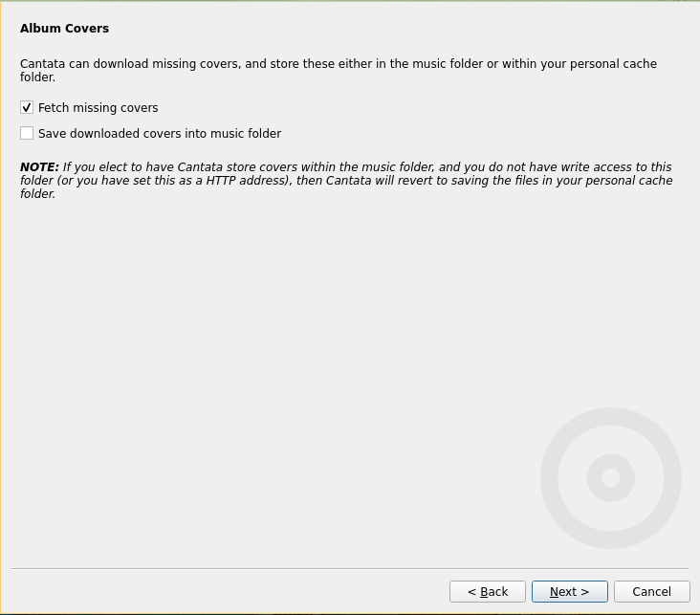Enable Save downloaded covers into music folder
Viewport: 700px width, 615px height.
point(27,134)
